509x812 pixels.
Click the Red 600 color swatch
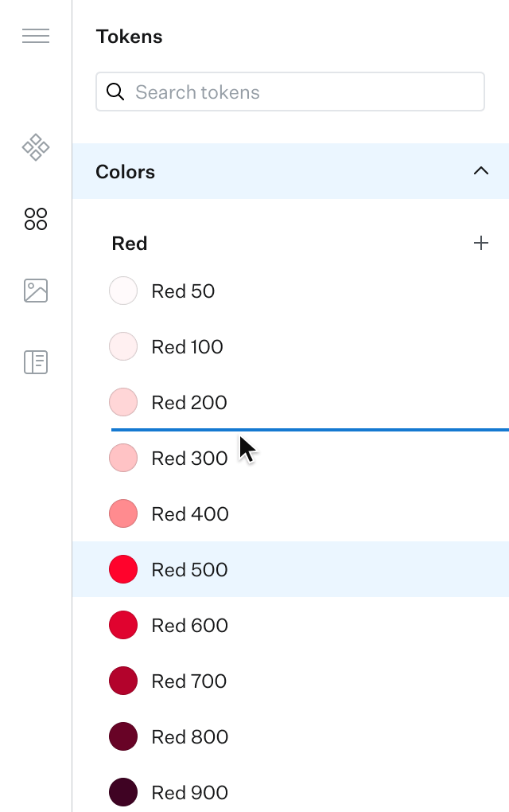tap(123, 625)
